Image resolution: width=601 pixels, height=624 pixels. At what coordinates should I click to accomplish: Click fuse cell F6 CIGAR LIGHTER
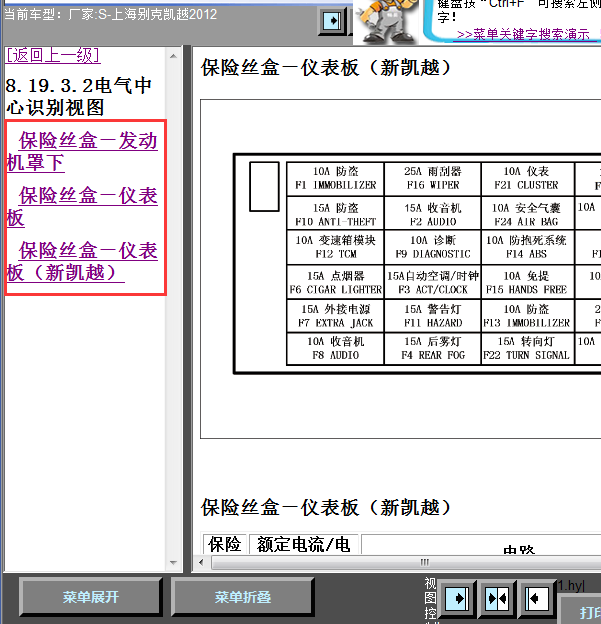(335, 282)
